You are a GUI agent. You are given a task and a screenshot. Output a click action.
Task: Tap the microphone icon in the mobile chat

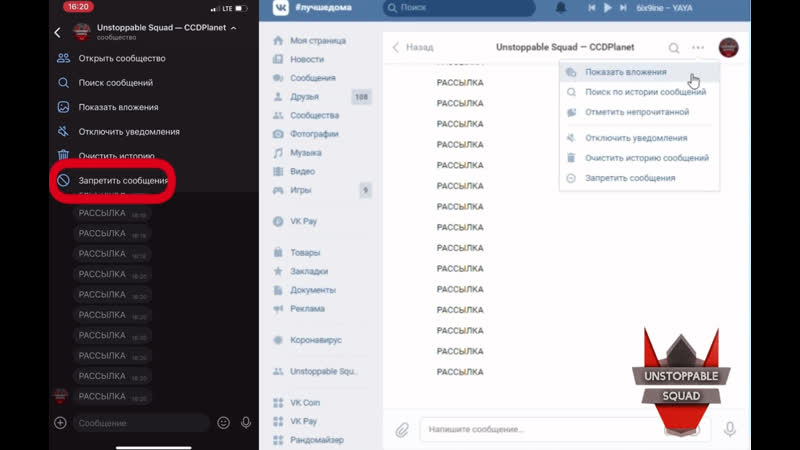(246, 423)
